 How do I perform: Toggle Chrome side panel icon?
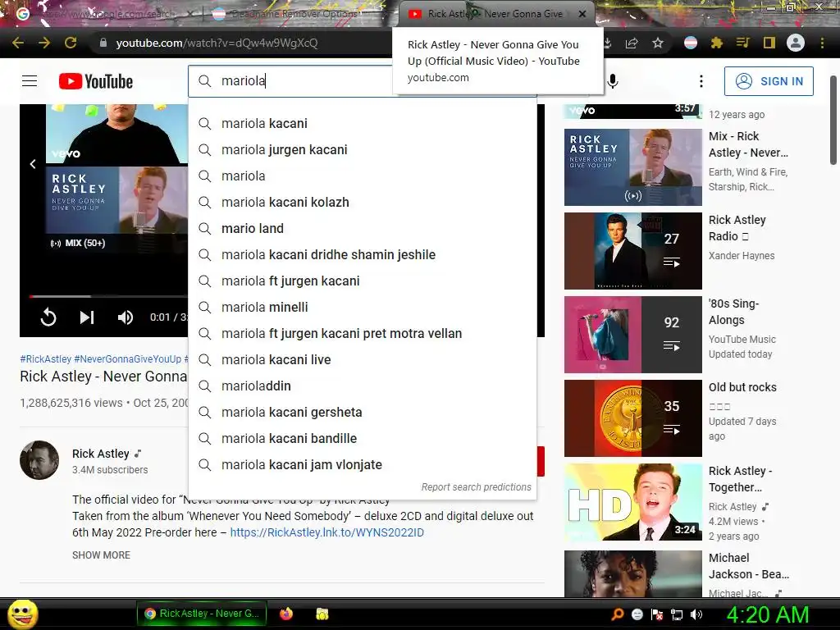pos(769,43)
